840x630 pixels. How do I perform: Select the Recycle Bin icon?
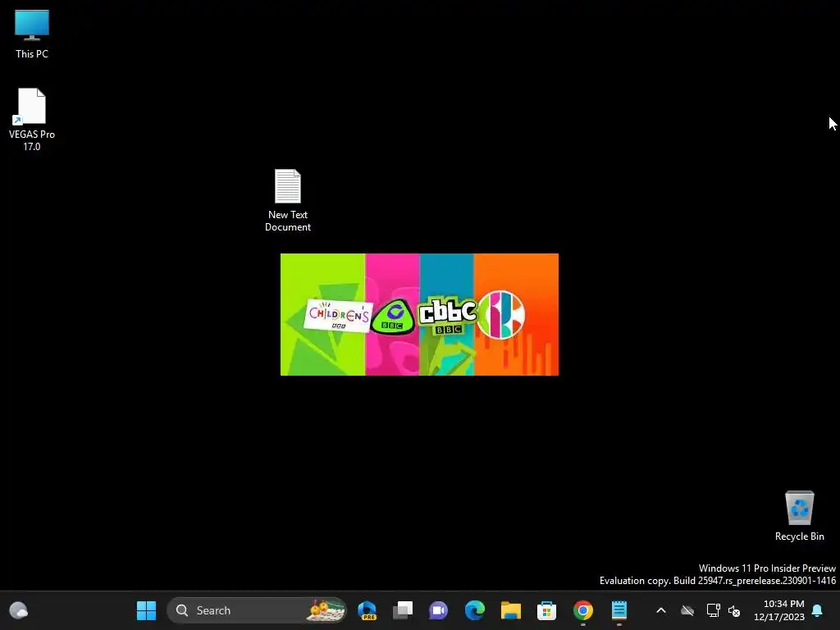[x=799, y=516]
